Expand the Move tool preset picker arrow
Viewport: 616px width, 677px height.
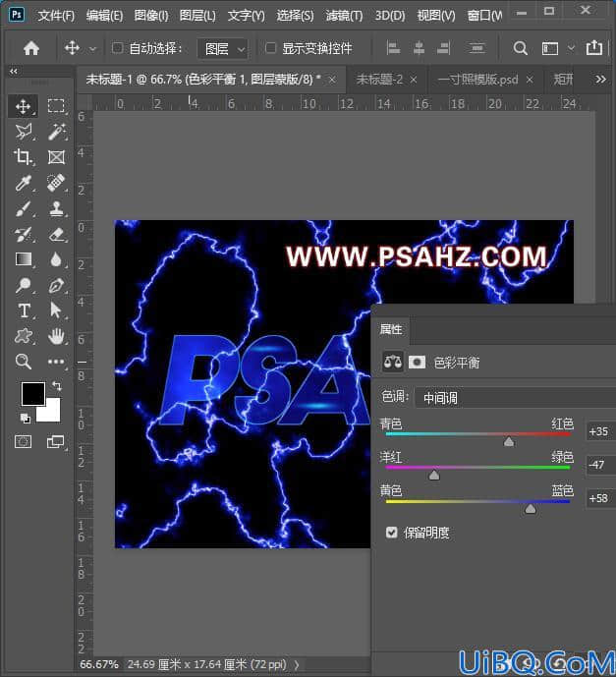(x=92, y=49)
